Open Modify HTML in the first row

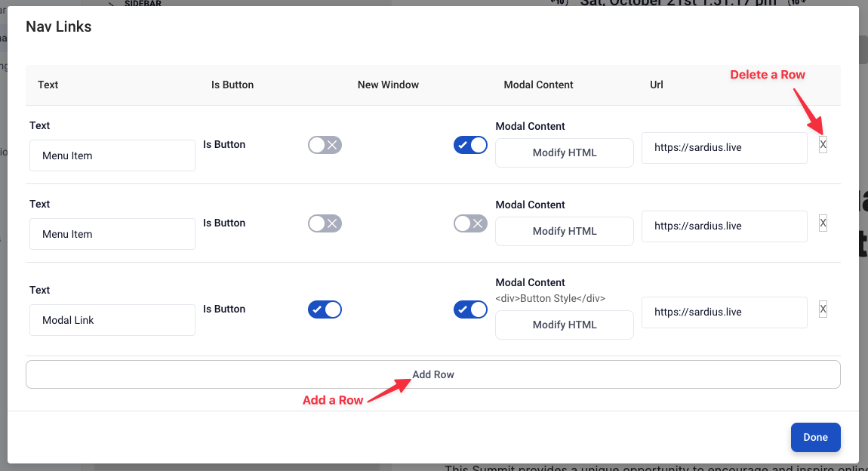click(564, 152)
